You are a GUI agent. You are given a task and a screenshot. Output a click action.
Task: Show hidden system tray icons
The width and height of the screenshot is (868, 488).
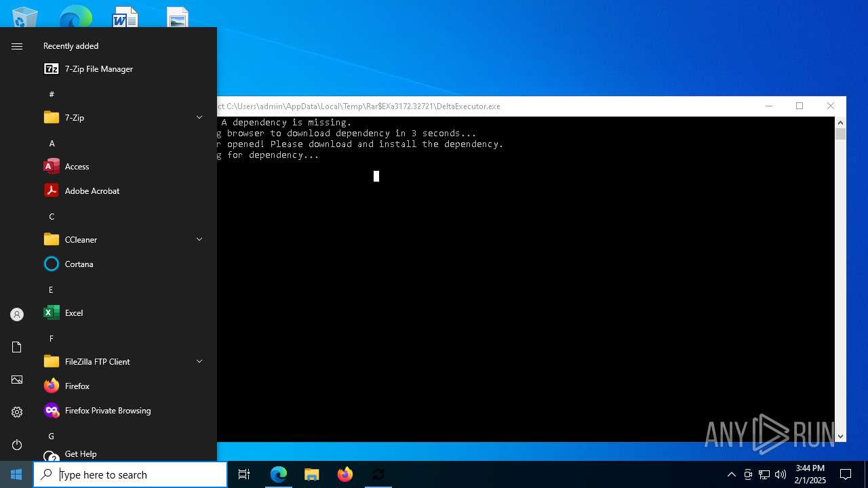point(731,474)
